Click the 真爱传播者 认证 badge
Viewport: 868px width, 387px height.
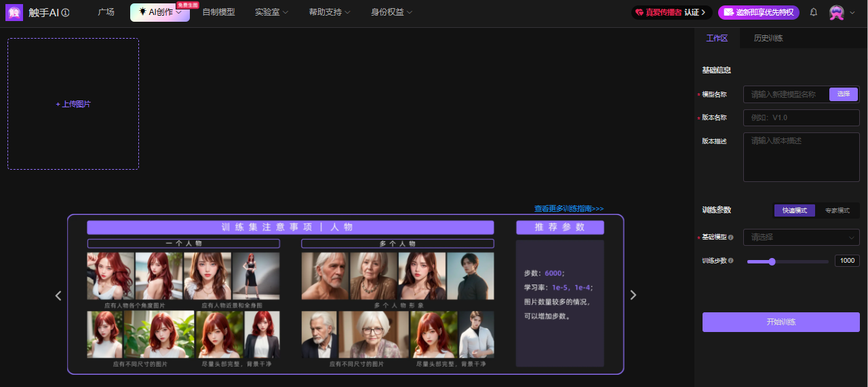coord(671,12)
